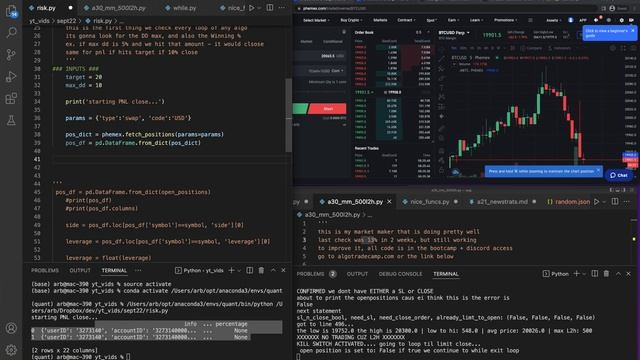The height and width of the screenshot is (360, 640).
Task: Select the Conditional order tab on Phemex
Action: 332,41
